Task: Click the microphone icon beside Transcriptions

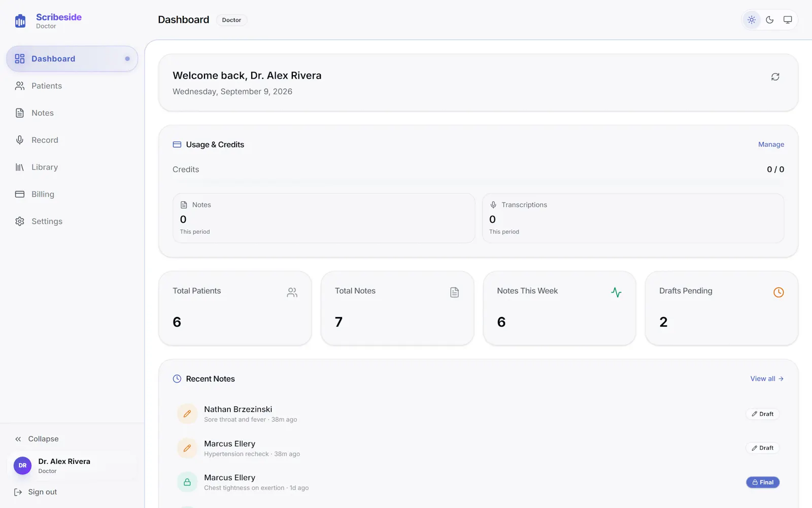Action: [493, 205]
